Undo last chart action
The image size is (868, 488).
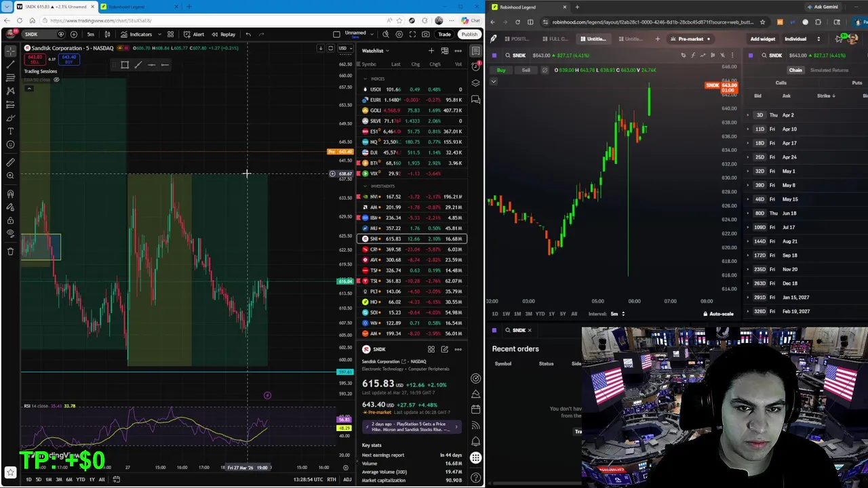coord(248,35)
